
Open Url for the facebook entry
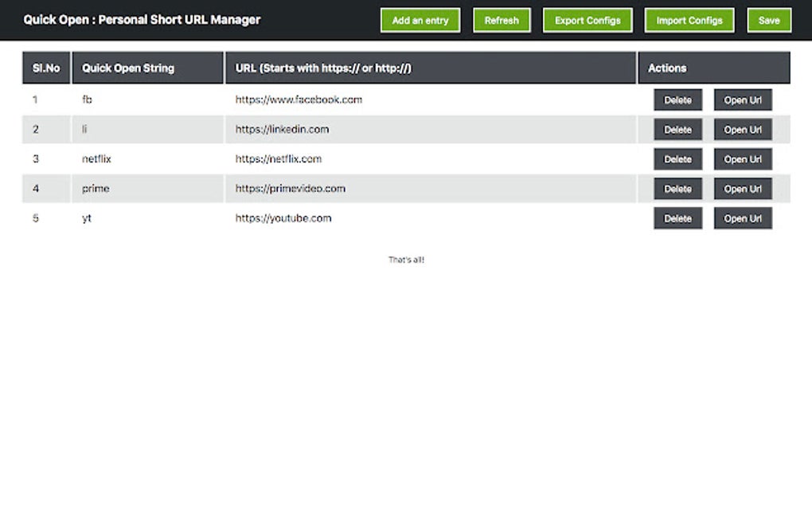[743, 100]
